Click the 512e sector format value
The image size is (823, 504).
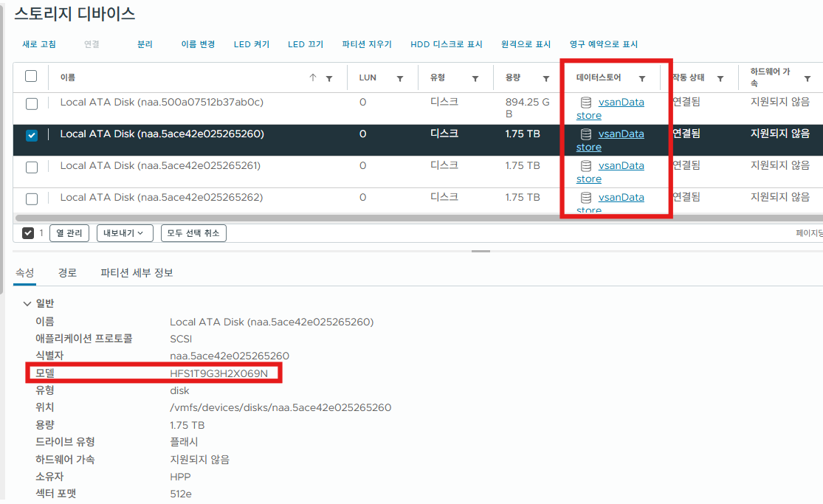(181, 494)
